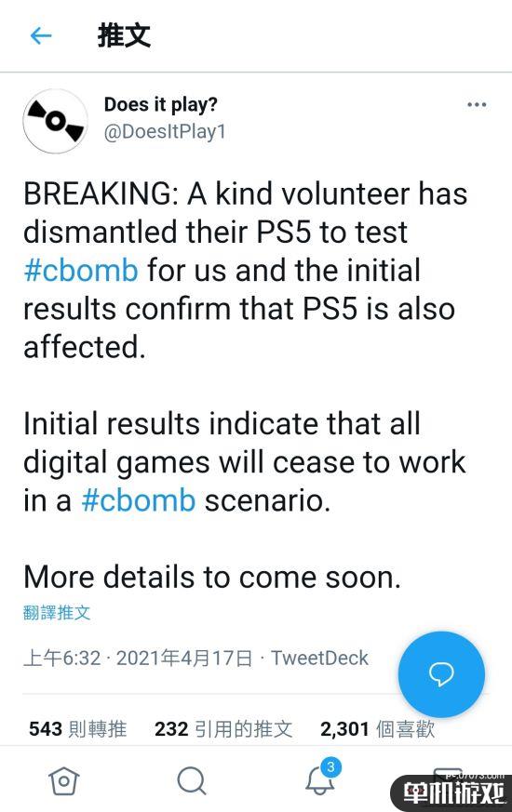Open the Search magnifier tab
Image resolution: width=512 pixels, height=812 pixels.
point(192,781)
